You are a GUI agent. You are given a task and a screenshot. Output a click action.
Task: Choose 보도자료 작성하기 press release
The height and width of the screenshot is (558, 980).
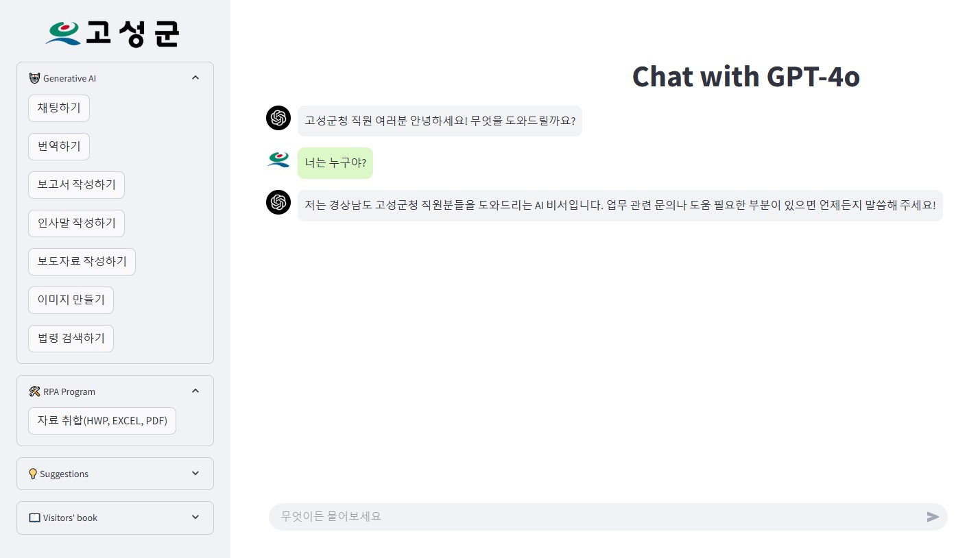point(82,262)
